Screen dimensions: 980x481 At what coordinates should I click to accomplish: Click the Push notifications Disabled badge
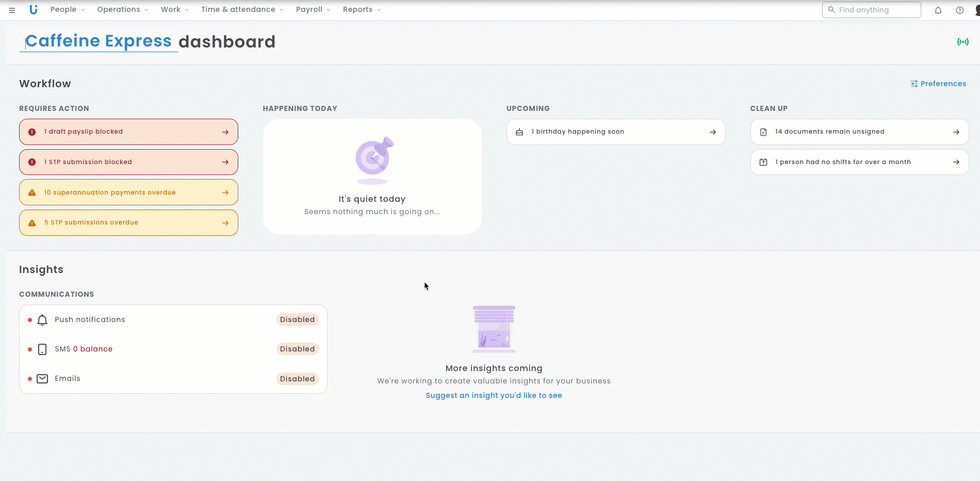point(297,319)
